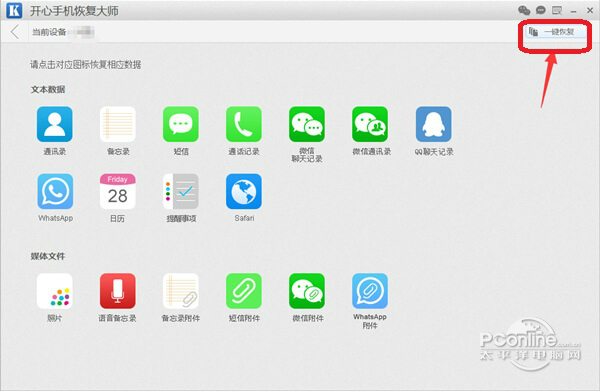Select the WhatsApp附件 attachment icon
Screen dimensions: 600x391
tap(370, 291)
